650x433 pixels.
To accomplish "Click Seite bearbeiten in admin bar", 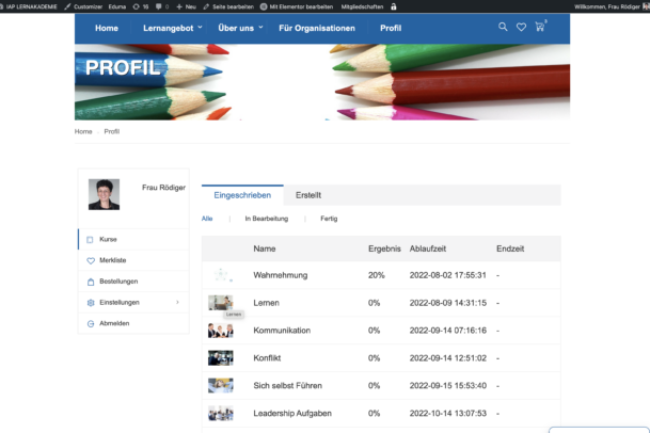I will pos(232,6).
